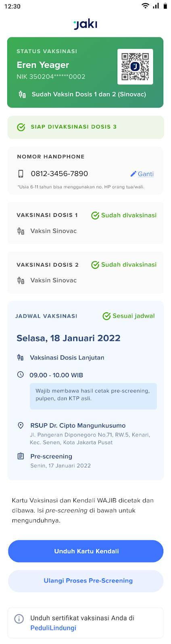Image resolution: width=171 pixels, height=644 pixels.
Task: Tap the phone number 0812-3456-7890 field
Action: (x=59, y=174)
